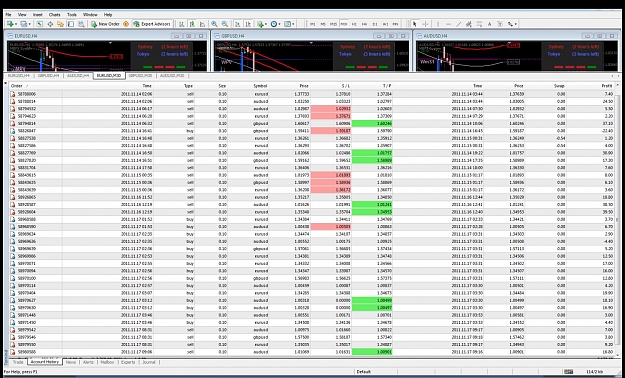Screen dimensions: 625x378
Task: Switch to the AUDUSD,M30 chart tab
Action: [172, 75]
